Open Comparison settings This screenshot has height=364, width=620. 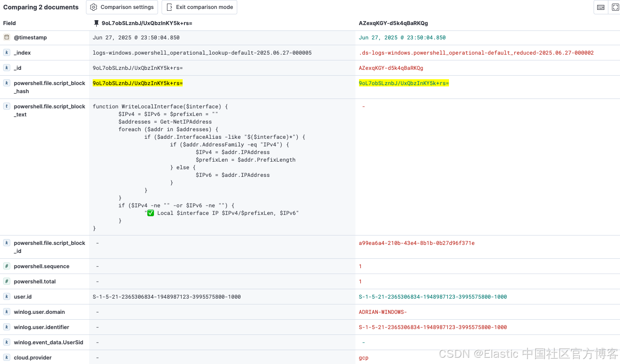[x=122, y=7]
